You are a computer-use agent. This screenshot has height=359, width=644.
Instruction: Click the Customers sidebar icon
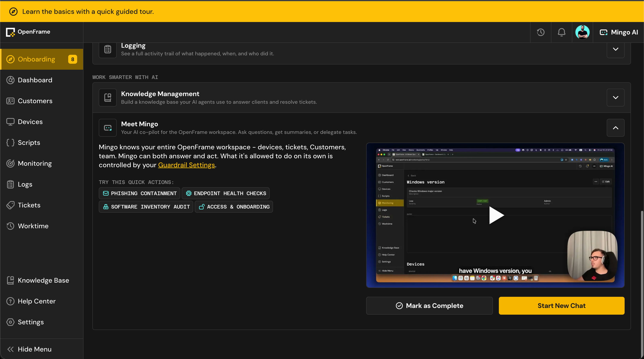10,101
